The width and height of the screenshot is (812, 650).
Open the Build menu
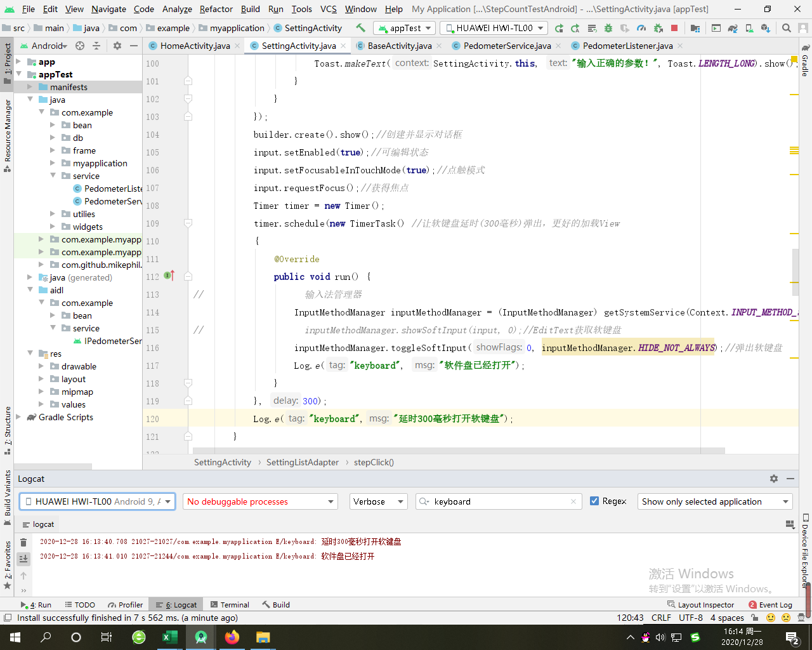coord(251,9)
